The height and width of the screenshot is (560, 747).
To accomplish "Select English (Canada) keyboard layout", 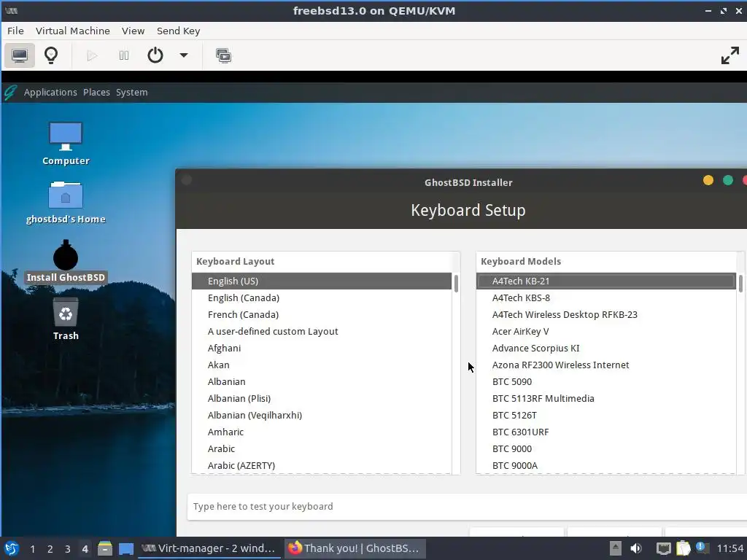I will tap(322, 297).
